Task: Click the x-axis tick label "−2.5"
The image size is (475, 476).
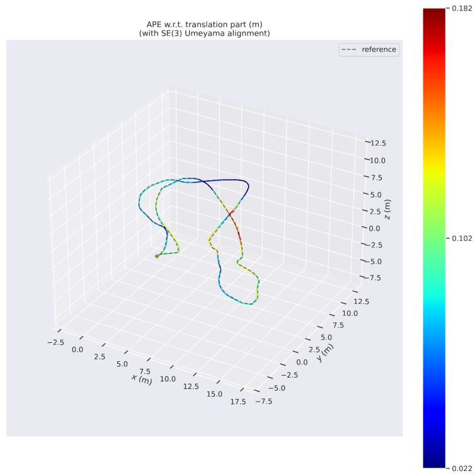Action: (55, 342)
